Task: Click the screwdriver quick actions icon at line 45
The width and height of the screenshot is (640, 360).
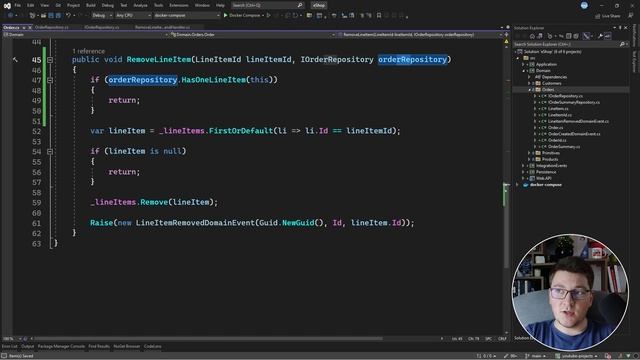Action: 15,60
